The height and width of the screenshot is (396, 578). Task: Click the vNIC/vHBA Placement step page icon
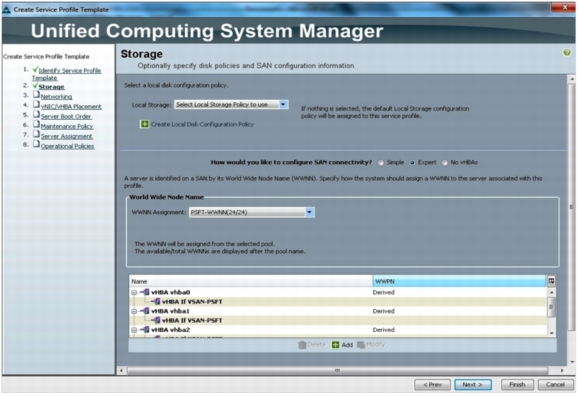[x=36, y=105]
